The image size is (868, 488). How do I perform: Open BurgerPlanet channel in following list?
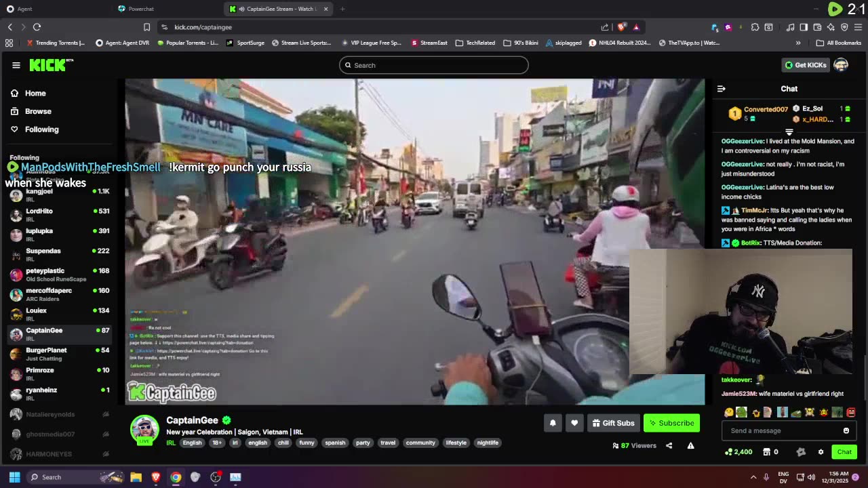point(60,353)
